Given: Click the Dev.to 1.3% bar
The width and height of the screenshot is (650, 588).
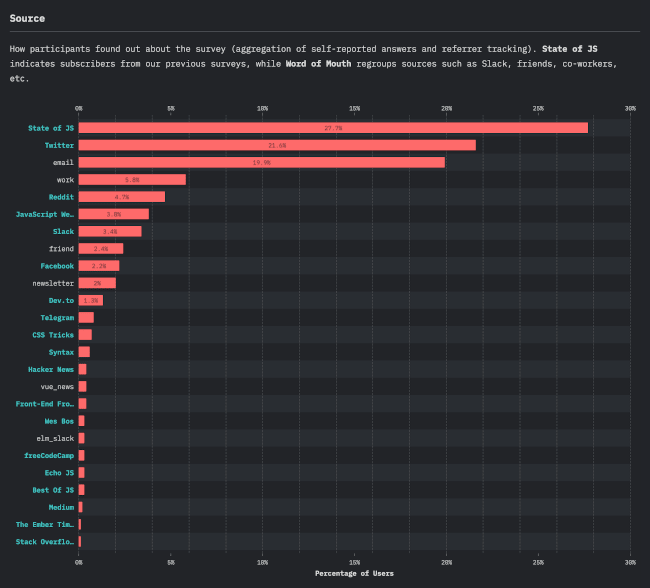Looking at the screenshot, I should [x=91, y=300].
